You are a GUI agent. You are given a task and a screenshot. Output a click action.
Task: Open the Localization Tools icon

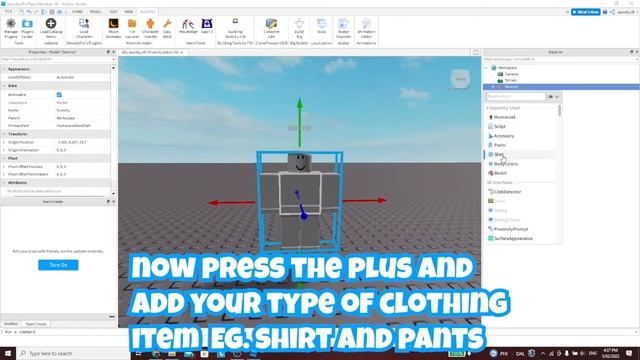click(322, 26)
